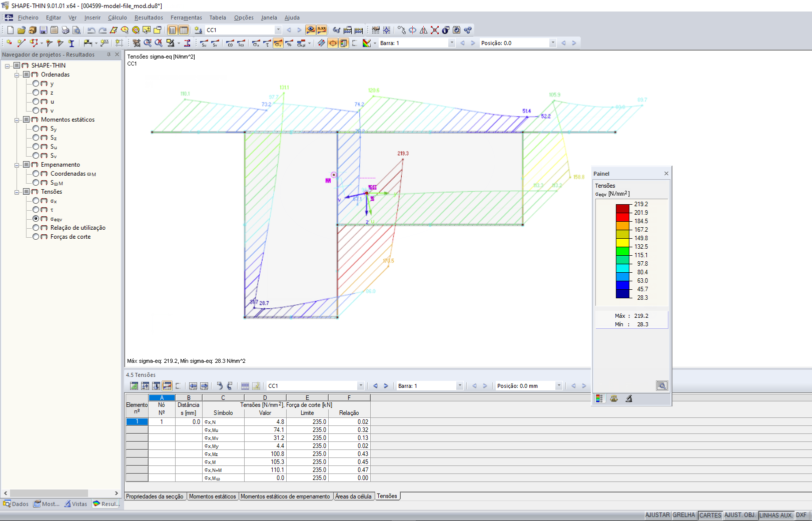Click the mirror icon in the top toolbar
Image resolution: width=812 pixels, height=521 pixels.
tap(424, 30)
